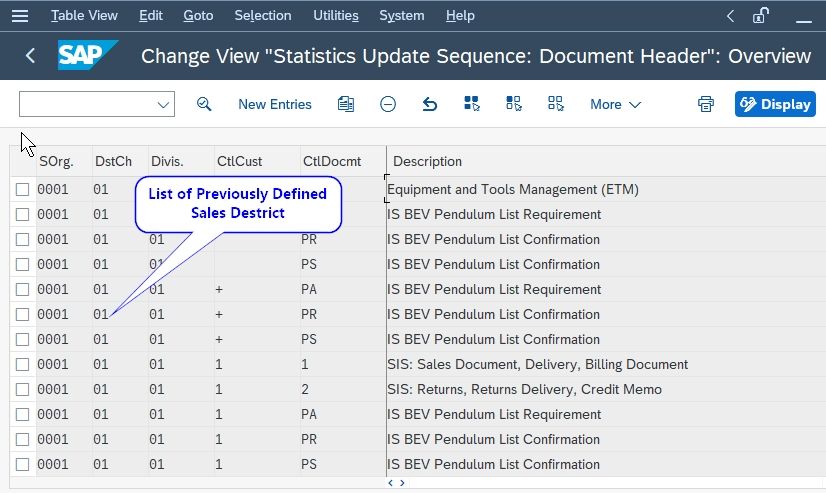This screenshot has width=826, height=493.
Task: Check the last row checkbox with CtlCust 1 PS
Action: pyautogui.click(x=22, y=465)
